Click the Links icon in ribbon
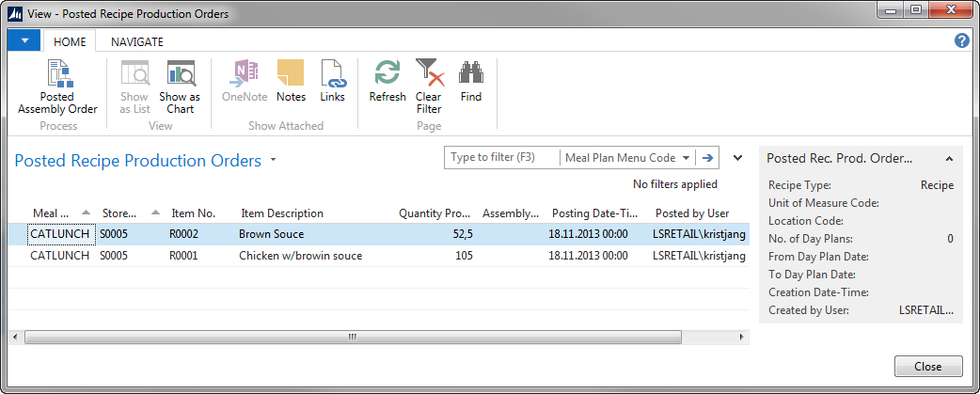This screenshot has height=394, width=980. point(332,82)
